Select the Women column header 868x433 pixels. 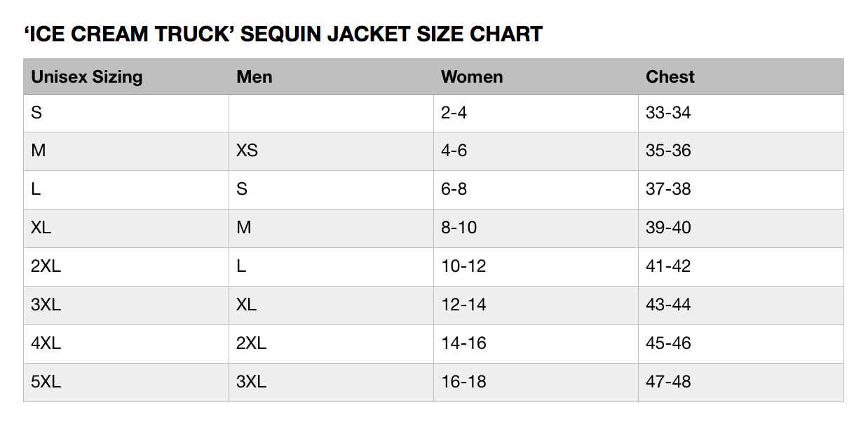tap(472, 76)
